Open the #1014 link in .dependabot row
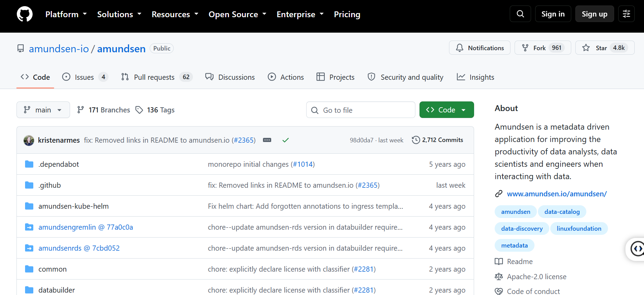The height and width of the screenshot is (295, 644). pos(303,164)
